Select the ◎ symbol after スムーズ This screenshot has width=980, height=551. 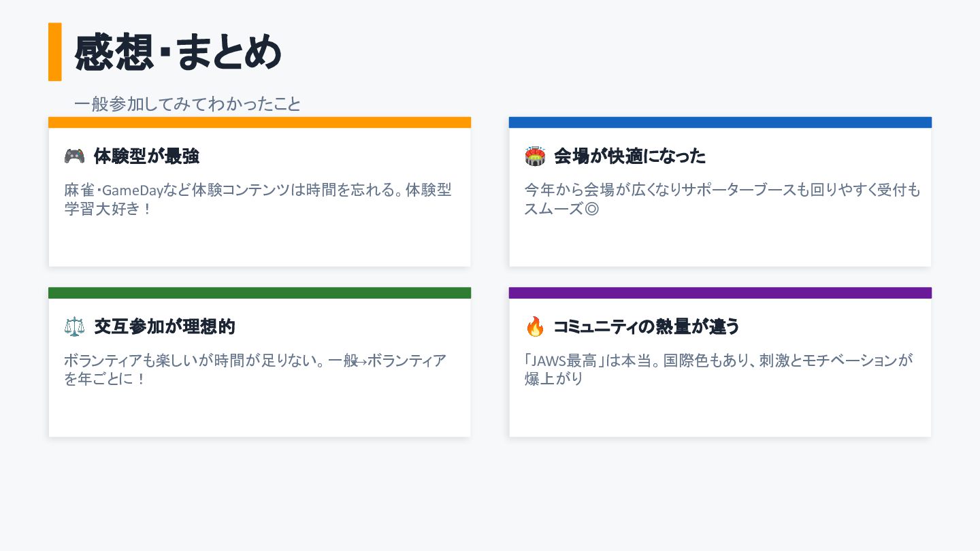tap(591, 209)
